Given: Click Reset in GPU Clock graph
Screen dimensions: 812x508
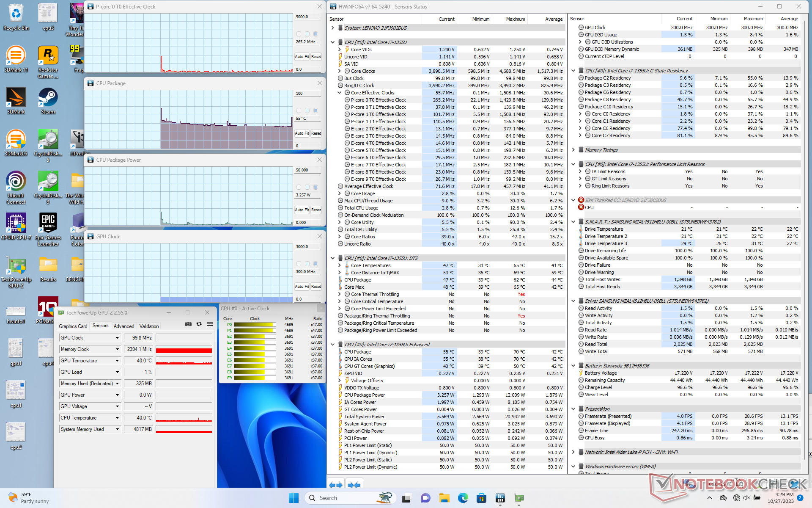Looking at the screenshot, I should pyautogui.click(x=316, y=287).
